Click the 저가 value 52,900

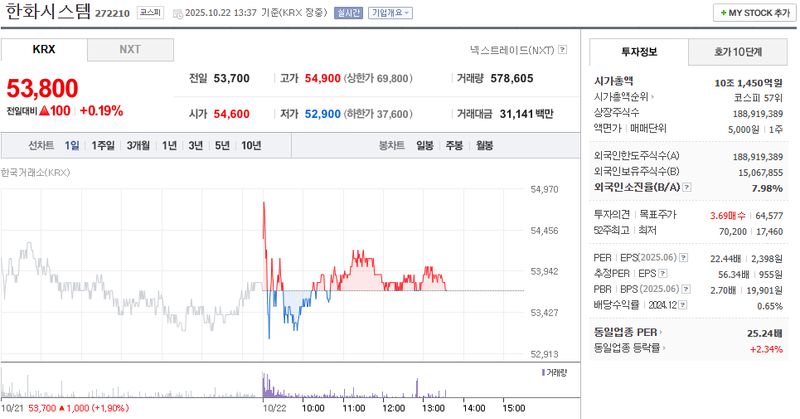click(322, 114)
